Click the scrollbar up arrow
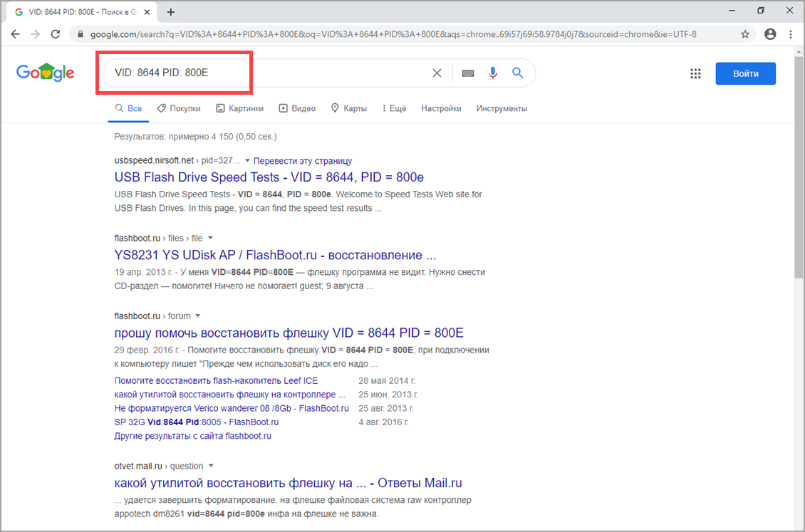Viewport: 805px width, 532px height. (x=799, y=51)
